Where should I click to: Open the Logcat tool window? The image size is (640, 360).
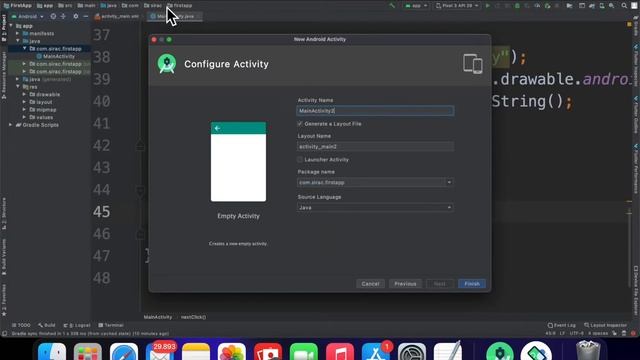[x=77, y=325]
